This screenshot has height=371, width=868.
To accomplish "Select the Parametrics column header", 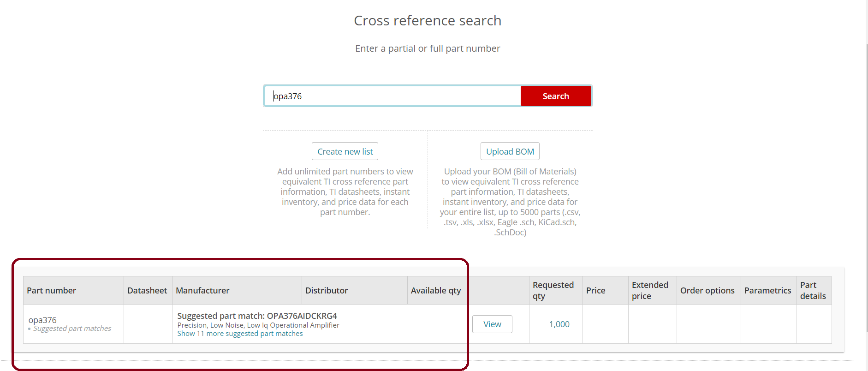I will click(x=767, y=291).
